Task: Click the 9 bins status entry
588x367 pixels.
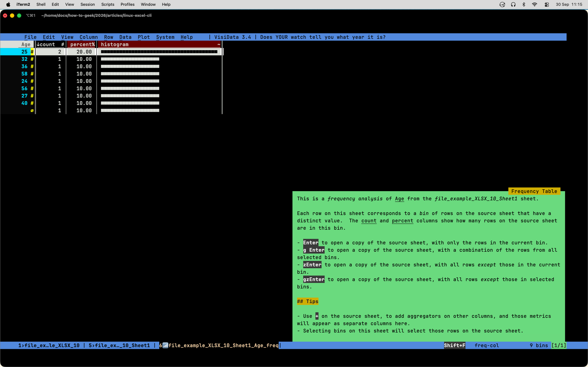Action: pos(538,345)
